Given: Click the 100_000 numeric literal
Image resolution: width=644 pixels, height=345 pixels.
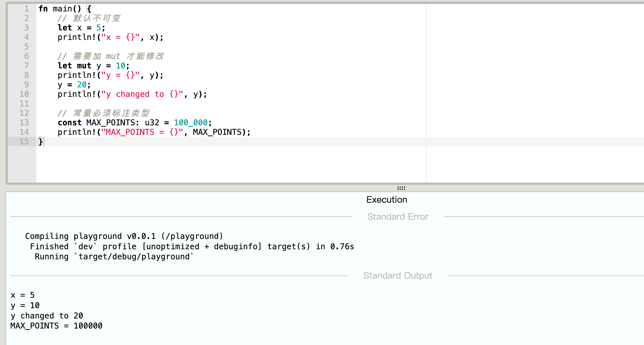Looking at the screenshot, I should (x=190, y=123).
